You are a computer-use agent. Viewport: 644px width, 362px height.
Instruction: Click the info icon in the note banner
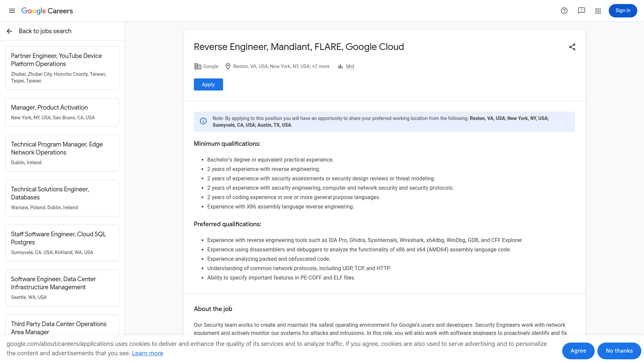click(x=203, y=121)
